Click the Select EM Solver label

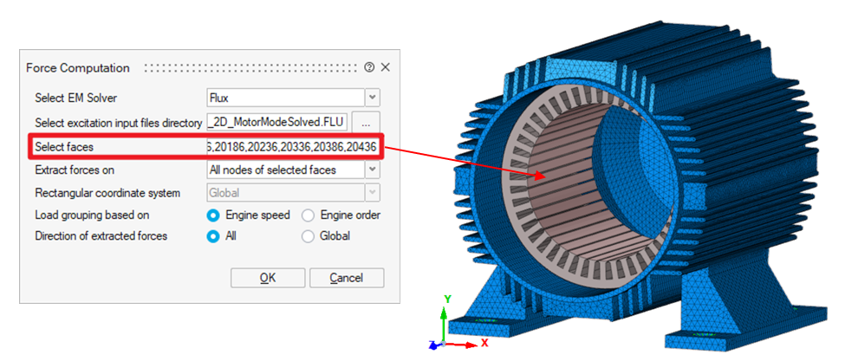[76, 98]
